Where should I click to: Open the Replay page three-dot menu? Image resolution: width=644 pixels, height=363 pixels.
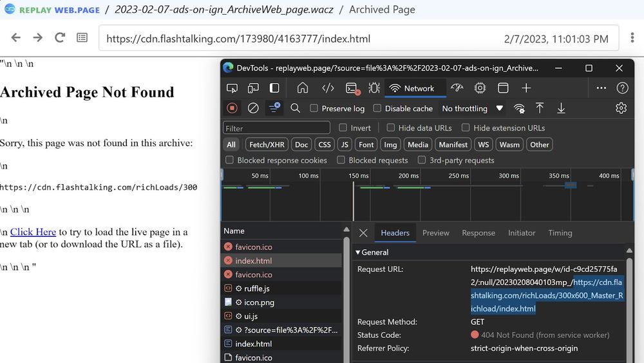tap(632, 38)
